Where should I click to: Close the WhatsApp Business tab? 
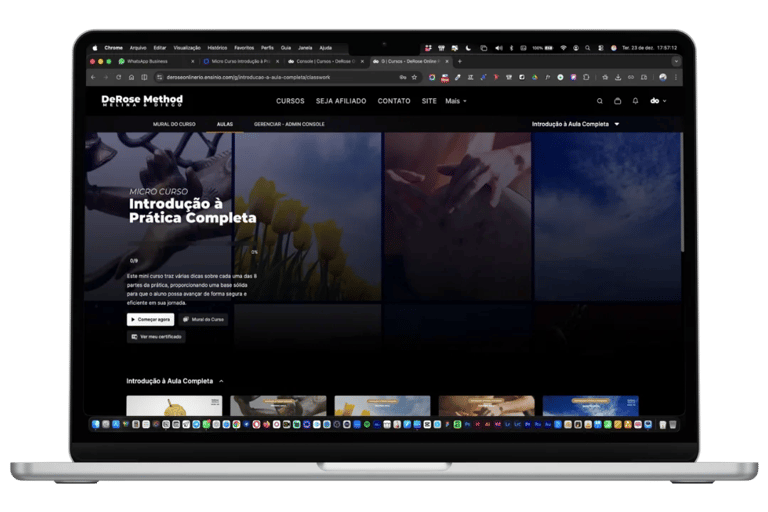point(192,61)
